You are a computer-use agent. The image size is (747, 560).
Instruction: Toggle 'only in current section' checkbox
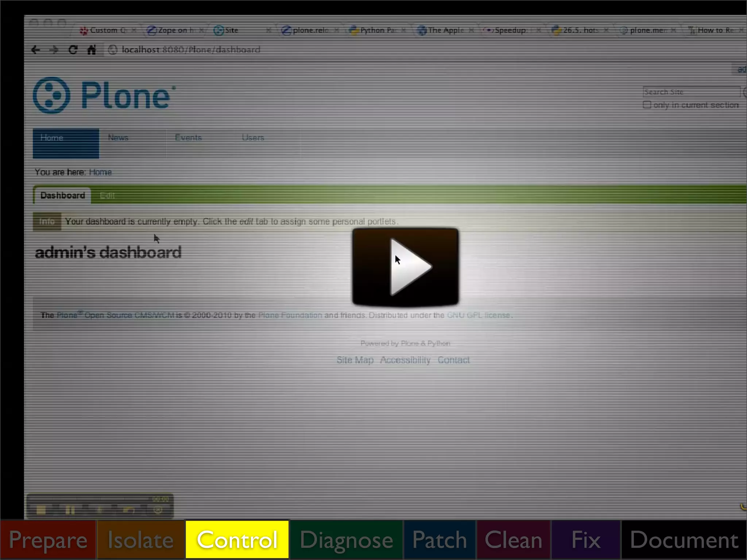pyautogui.click(x=647, y=105)
